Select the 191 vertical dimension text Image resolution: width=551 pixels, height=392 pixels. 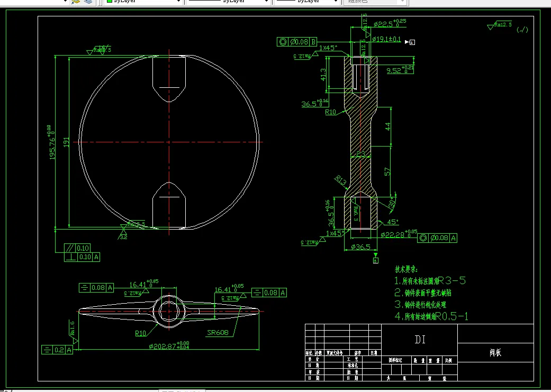66,142
